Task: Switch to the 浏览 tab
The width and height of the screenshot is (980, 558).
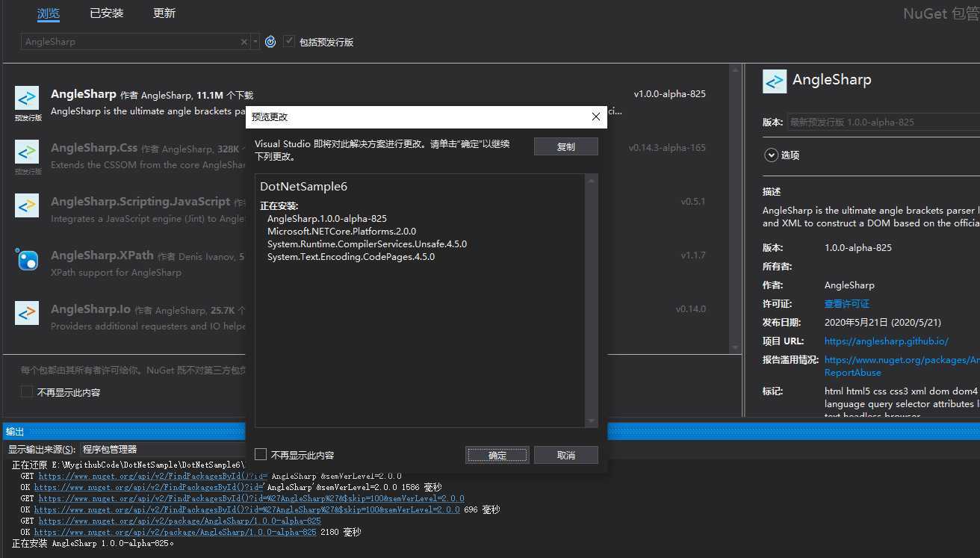Action: point(49,13)
